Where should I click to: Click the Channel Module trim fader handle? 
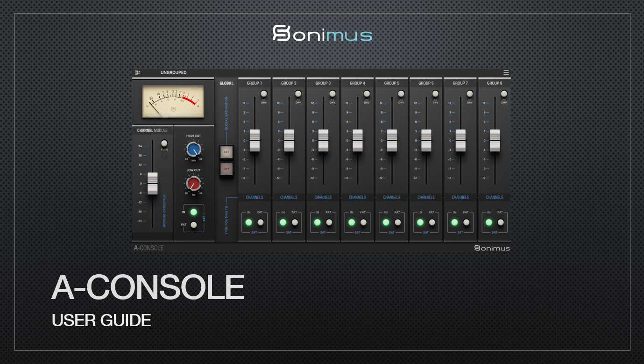click(152, 183)
